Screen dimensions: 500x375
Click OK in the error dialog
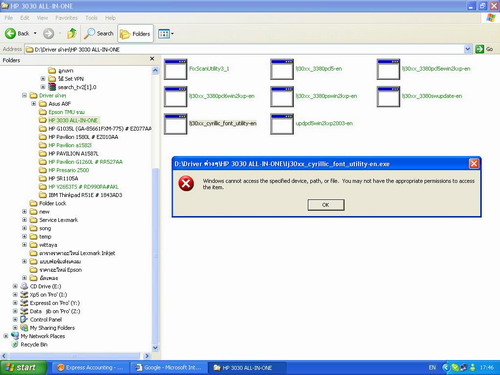click(326, 205)
